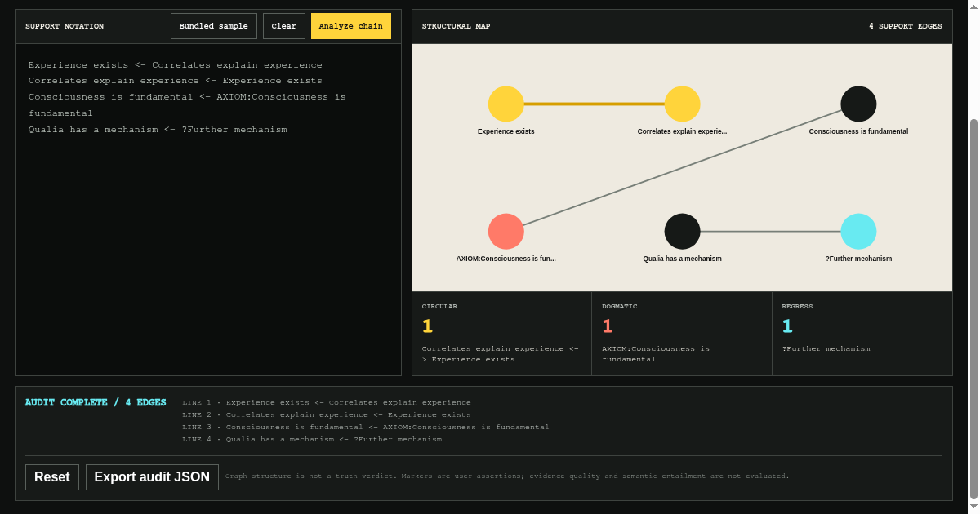The width and height of the screenshot is (980, 514).
Task: Click the DOGMATIC label
Action: pos(620,307)
